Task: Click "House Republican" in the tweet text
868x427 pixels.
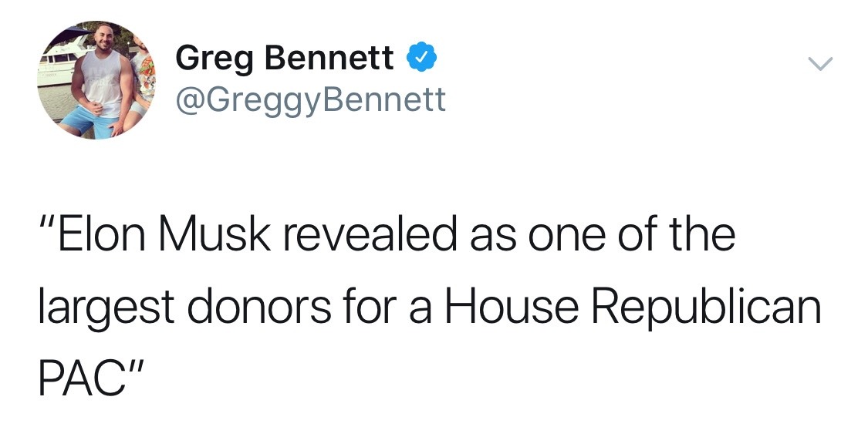Action: 632,306
